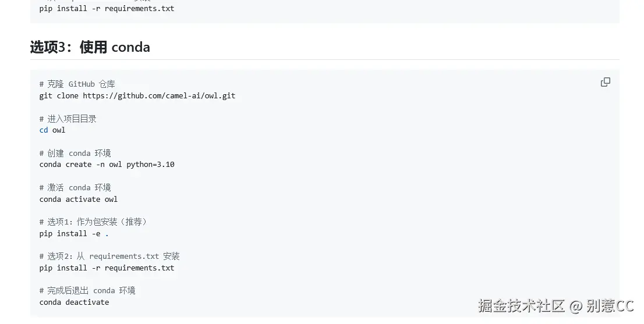Image resolution: width=644 pixels, height=324 pixels.
Task: Click the 'pip install -e .' line
Action: coord(74,234)
